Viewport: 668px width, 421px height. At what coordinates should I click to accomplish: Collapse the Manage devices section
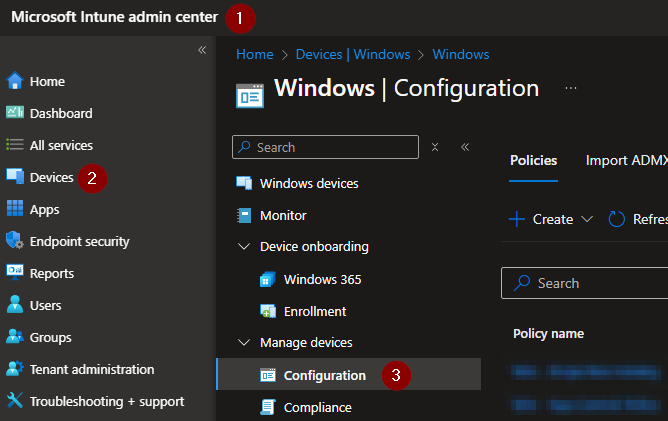click(x=244, y=342)
